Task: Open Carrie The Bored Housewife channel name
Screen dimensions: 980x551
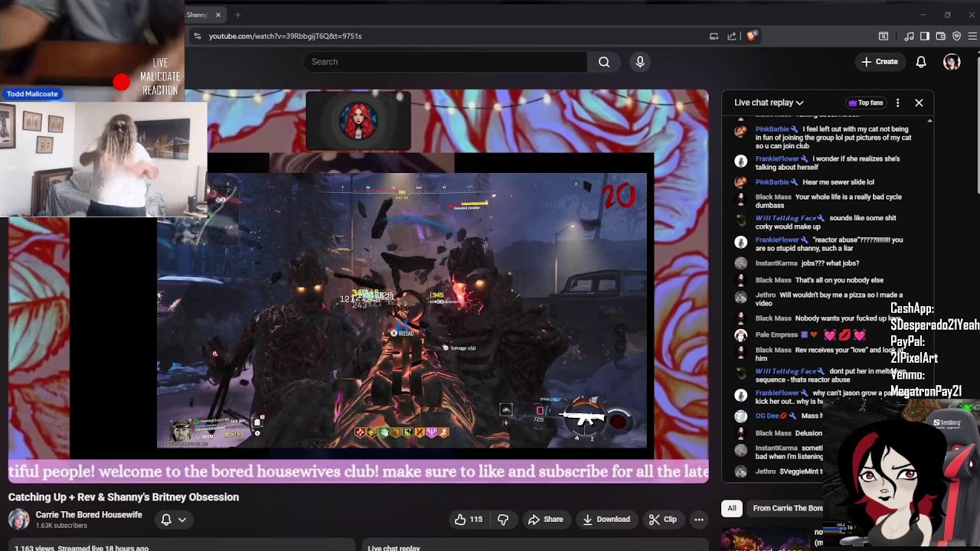Action: click(89, 515)
